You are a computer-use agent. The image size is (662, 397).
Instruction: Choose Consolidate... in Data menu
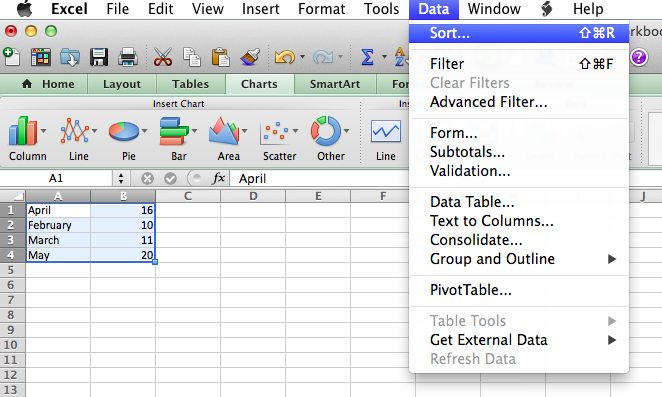point(519,240)
